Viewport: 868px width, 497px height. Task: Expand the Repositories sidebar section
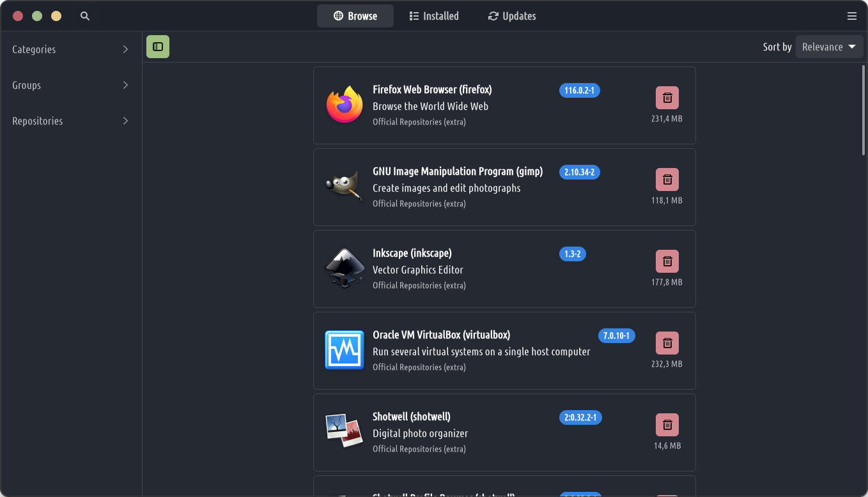point(70,121)
